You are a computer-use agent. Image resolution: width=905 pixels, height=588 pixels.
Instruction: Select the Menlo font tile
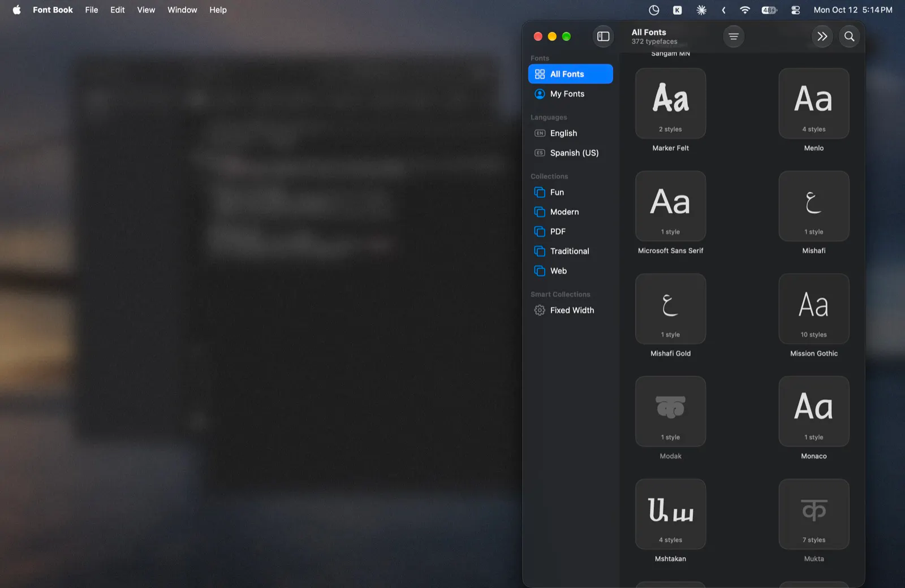pos(814,103)
